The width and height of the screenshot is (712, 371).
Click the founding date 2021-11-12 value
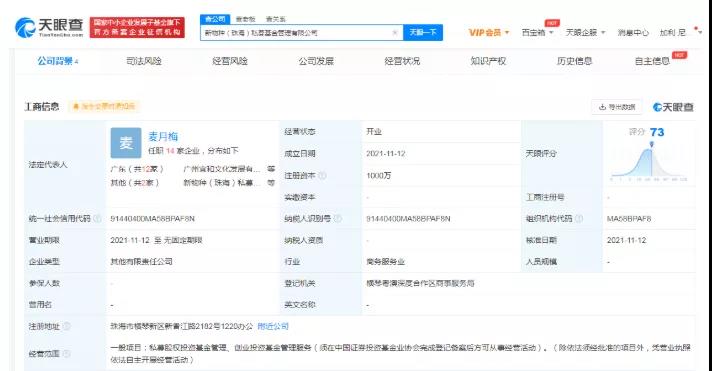386,153
